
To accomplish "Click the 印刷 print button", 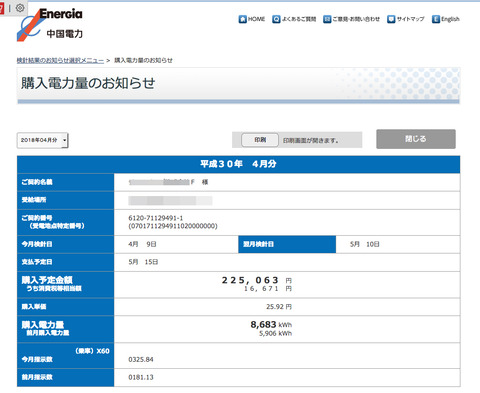I will [260, 140].
